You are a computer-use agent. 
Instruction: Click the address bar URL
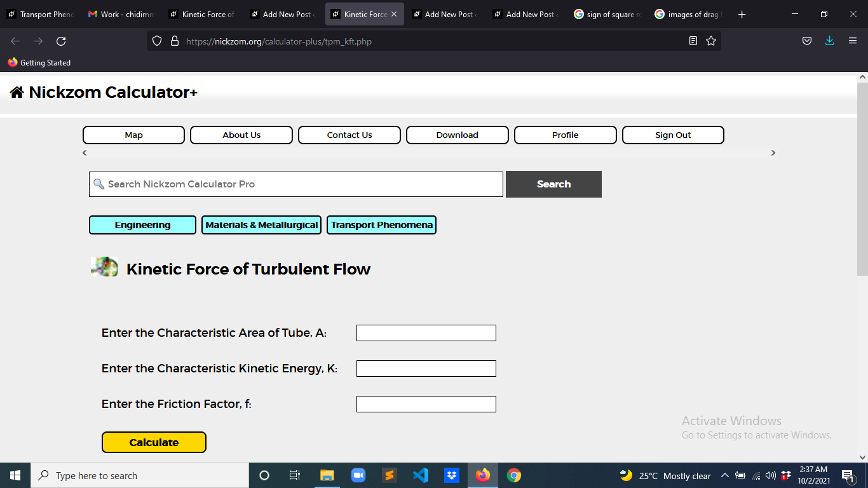coord(279,41)
